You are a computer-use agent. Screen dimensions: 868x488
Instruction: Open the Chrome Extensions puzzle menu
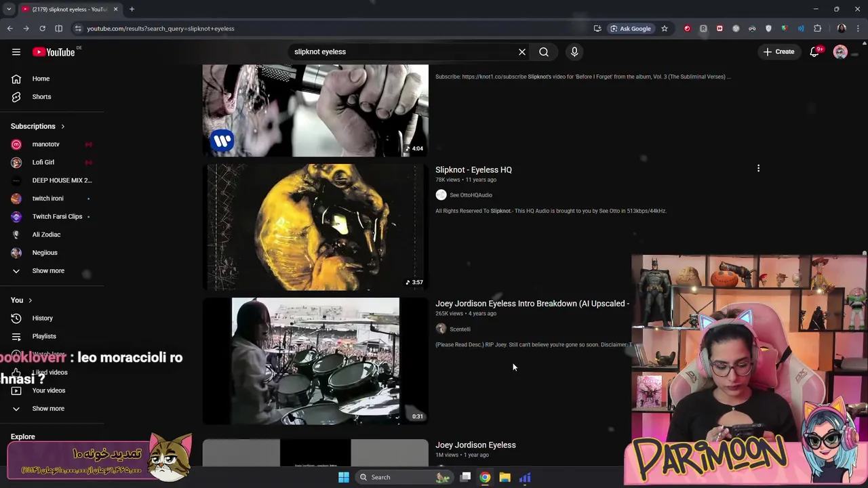817,28
